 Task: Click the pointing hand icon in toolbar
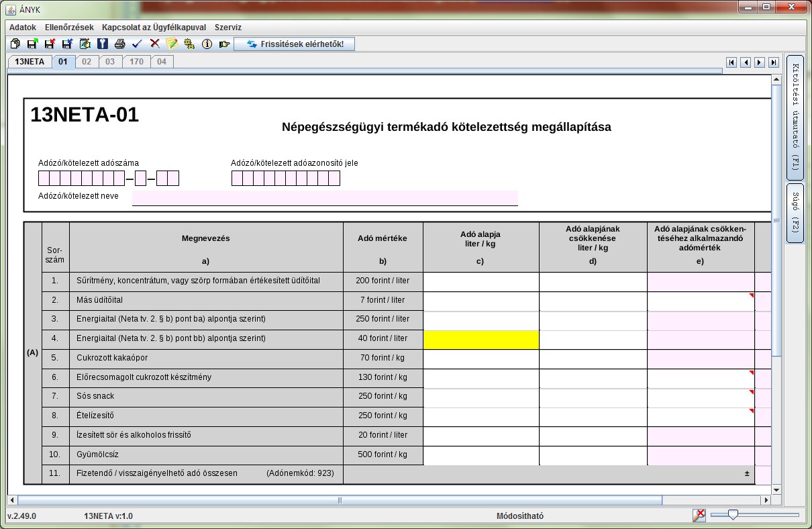point(224,44)
